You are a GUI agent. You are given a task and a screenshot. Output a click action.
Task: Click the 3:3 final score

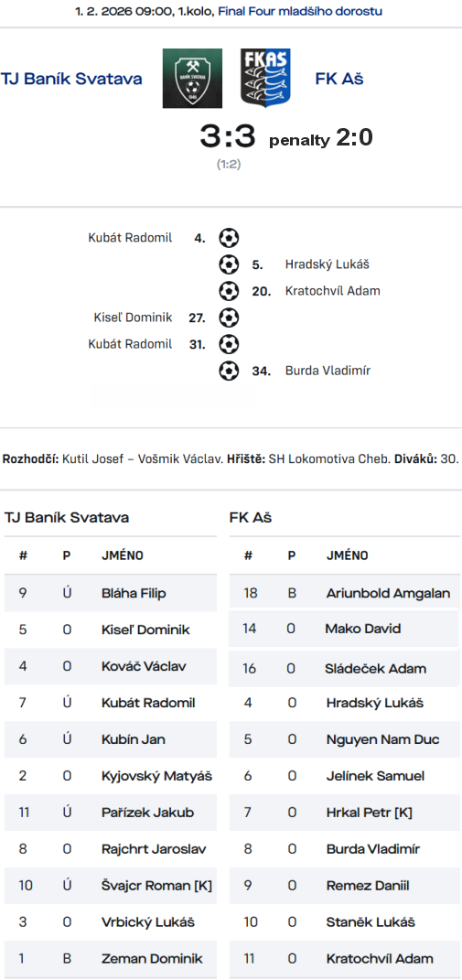click(228, 136)
